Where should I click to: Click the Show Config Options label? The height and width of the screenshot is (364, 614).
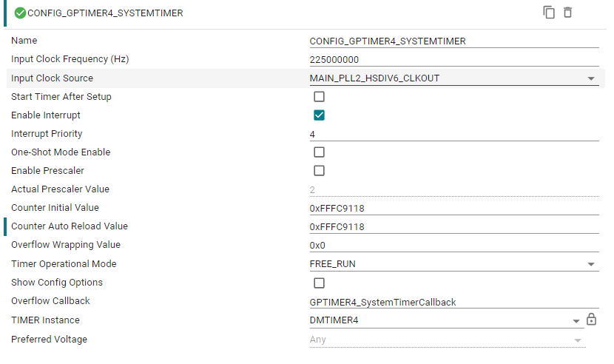[57, 282]
